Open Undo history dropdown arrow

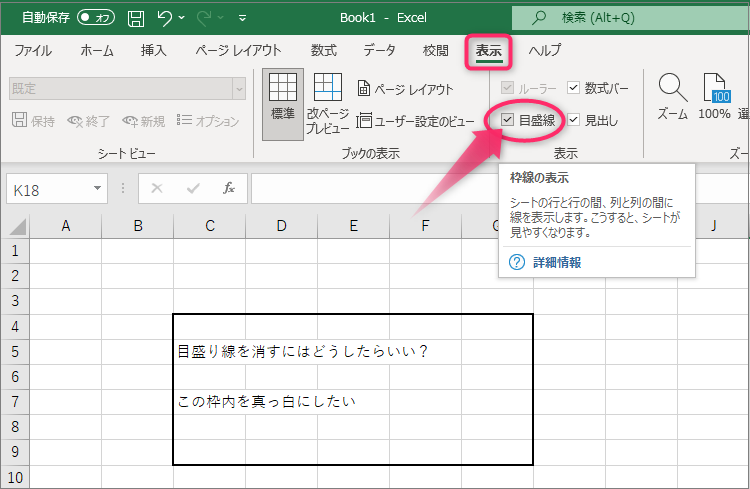pos(182,18)
